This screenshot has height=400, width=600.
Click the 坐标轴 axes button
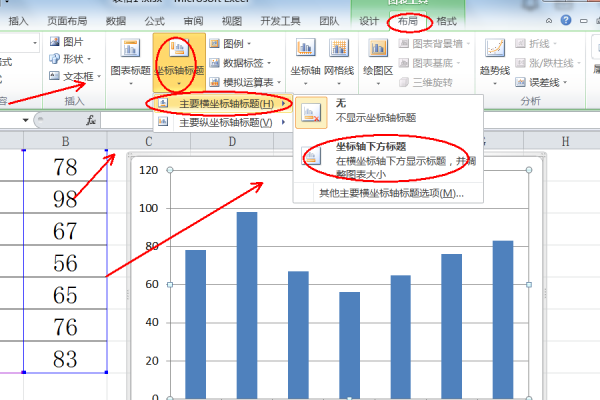point(305,61)
